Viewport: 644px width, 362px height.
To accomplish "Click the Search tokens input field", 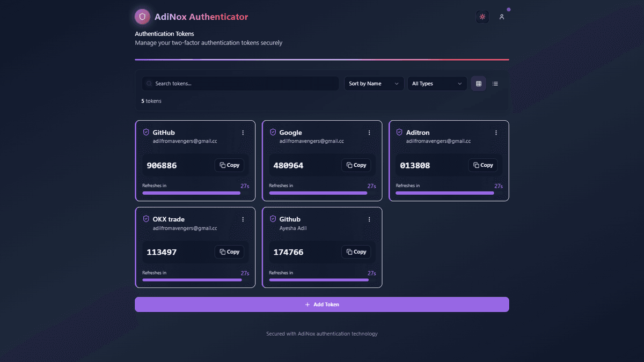I will point(240,83).
